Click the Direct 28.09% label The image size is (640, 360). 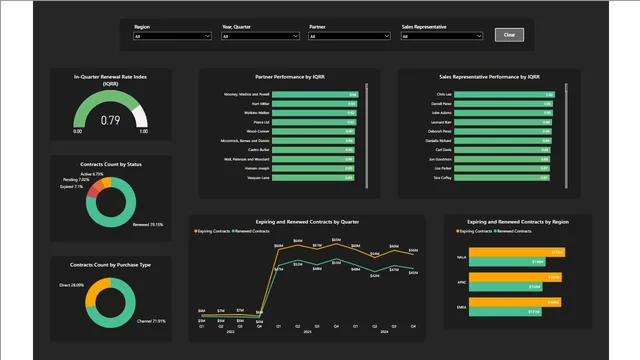[71, 285]
